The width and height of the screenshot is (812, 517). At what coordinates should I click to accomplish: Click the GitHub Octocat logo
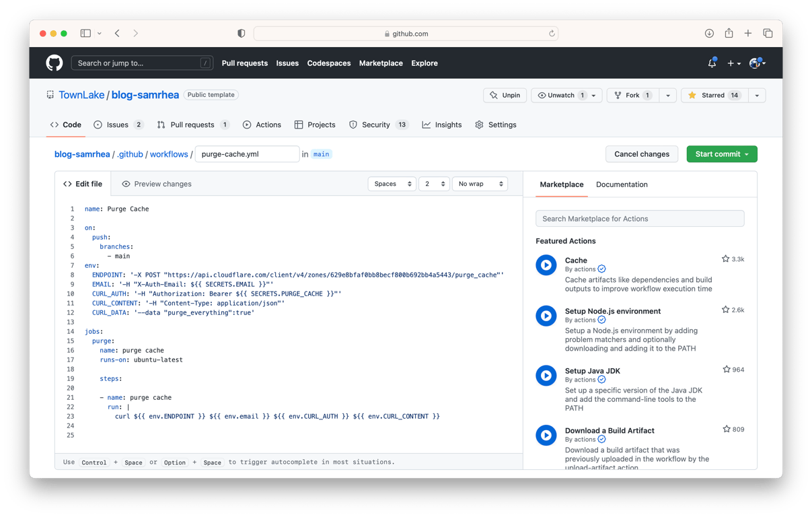click(54, 63)
